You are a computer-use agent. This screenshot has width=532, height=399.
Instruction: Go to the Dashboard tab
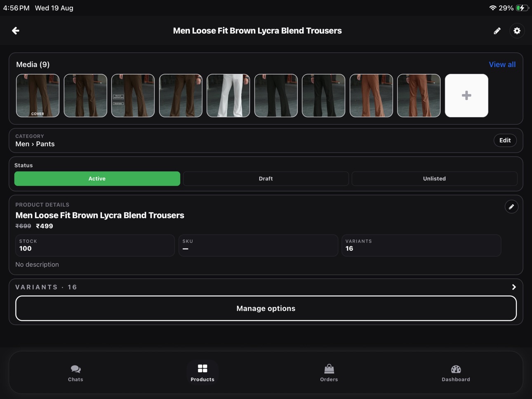coord(456,373)
